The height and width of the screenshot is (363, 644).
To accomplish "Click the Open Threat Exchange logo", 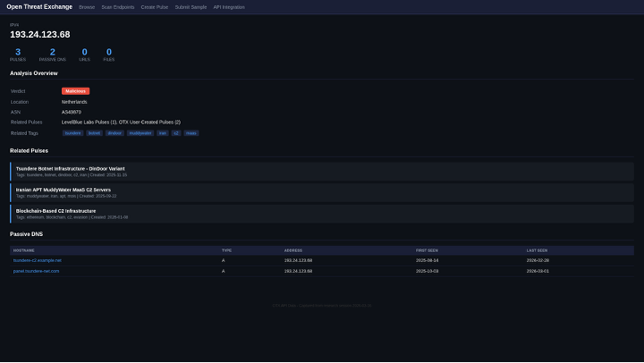I will click(x=39, y=6).
